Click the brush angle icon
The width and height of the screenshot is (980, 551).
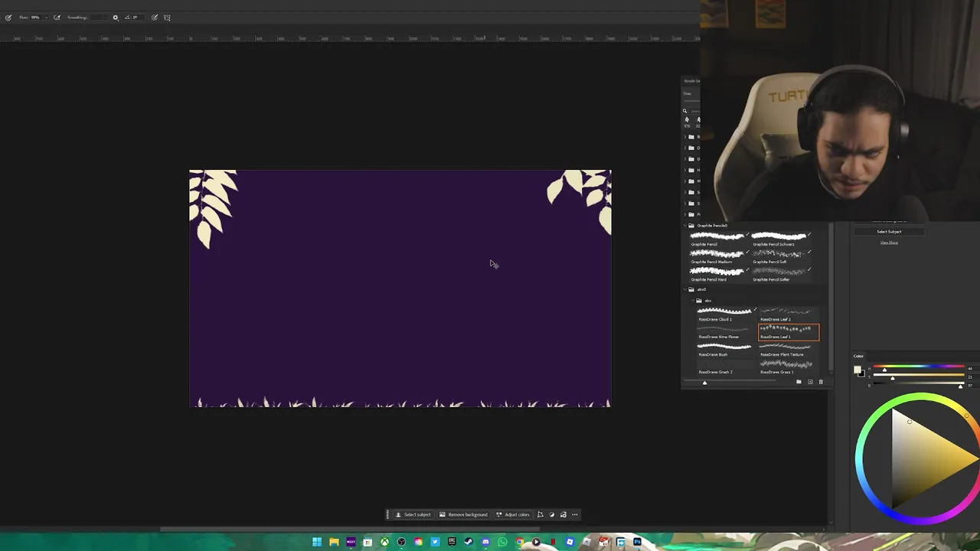tap(127, 18)
